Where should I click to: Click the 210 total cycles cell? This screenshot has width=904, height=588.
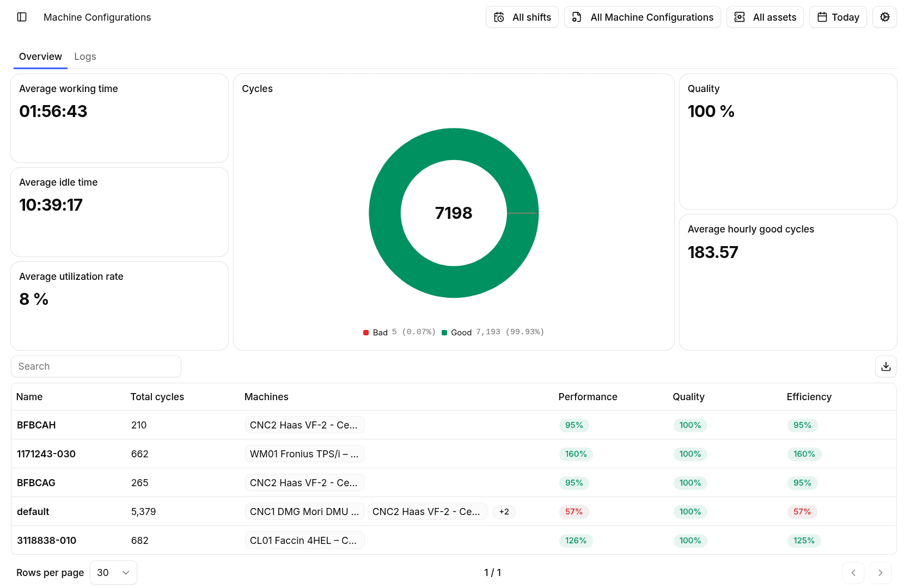point(139,425)
